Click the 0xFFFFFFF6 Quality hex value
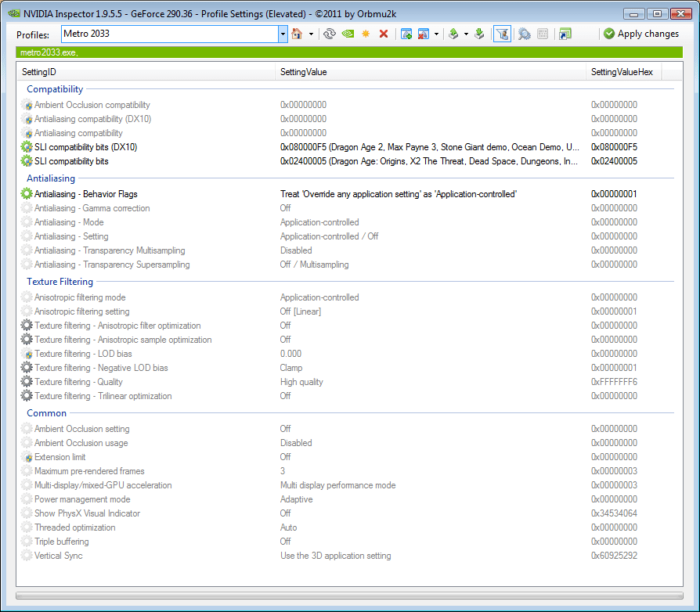This screenshot has width=700, height=612. [x=615, y=382]
